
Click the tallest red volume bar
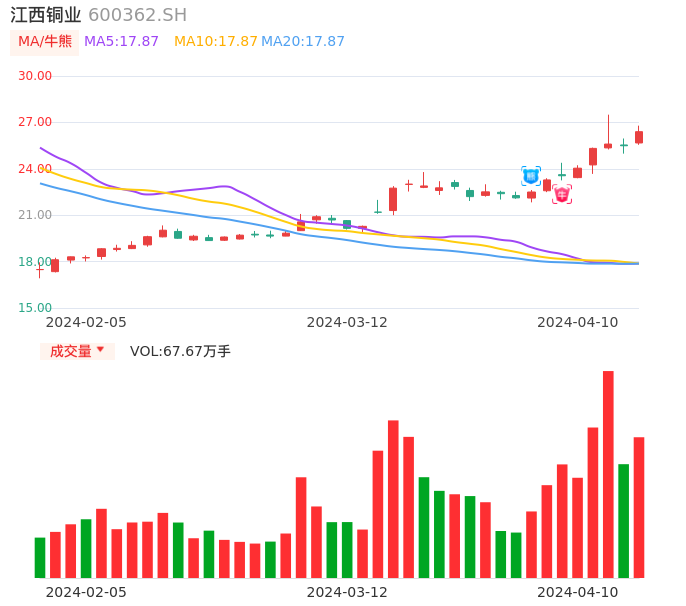coord(608,474)
